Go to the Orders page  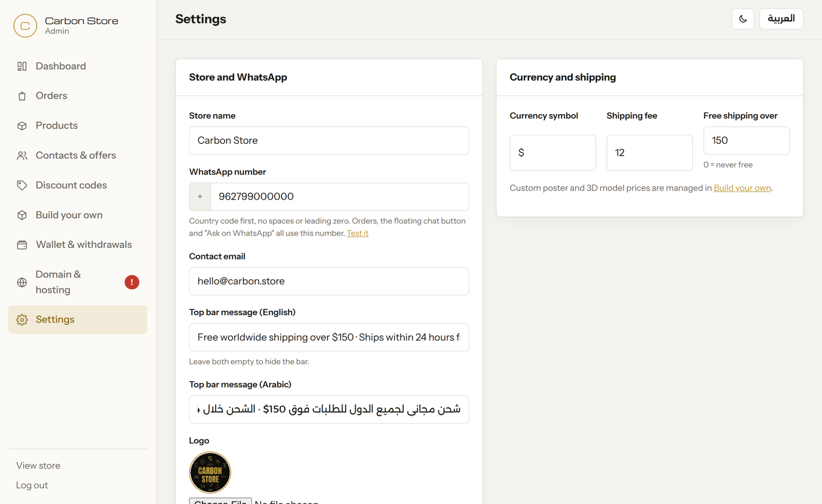click(78, 96)
